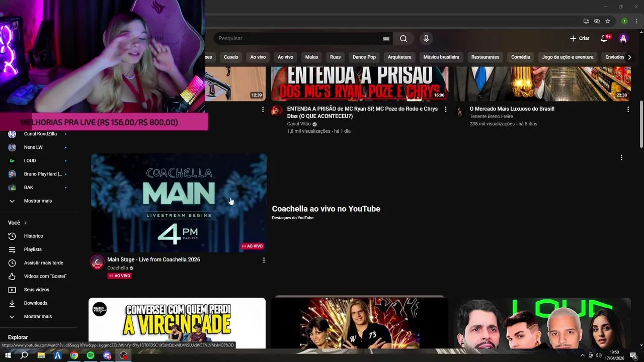644x362 pixels.
Task: Activate voice search microphone icon
Action: 426,39
